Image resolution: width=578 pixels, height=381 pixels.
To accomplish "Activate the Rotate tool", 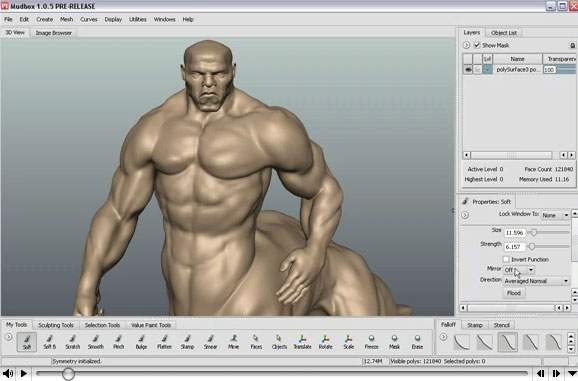I will 325,342.
